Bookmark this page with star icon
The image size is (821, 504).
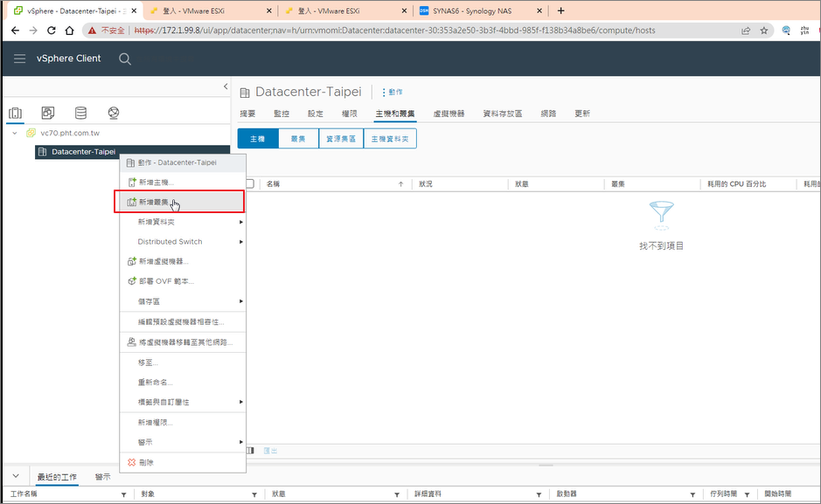pos(764,31)
